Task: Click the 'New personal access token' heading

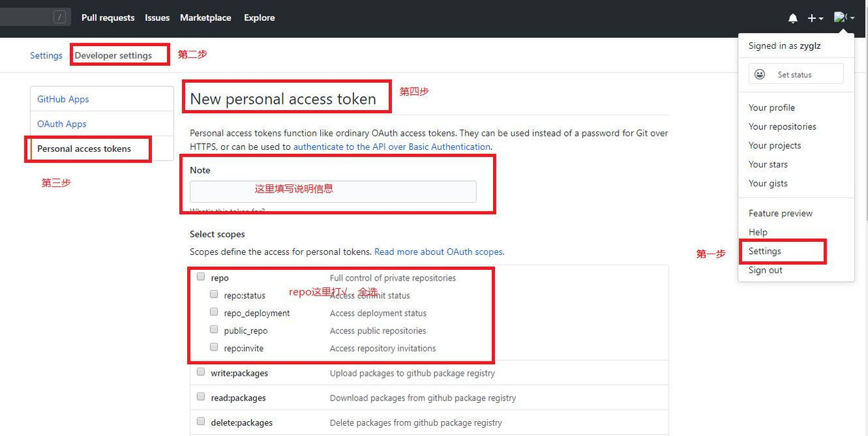Action: pos(283,99)
